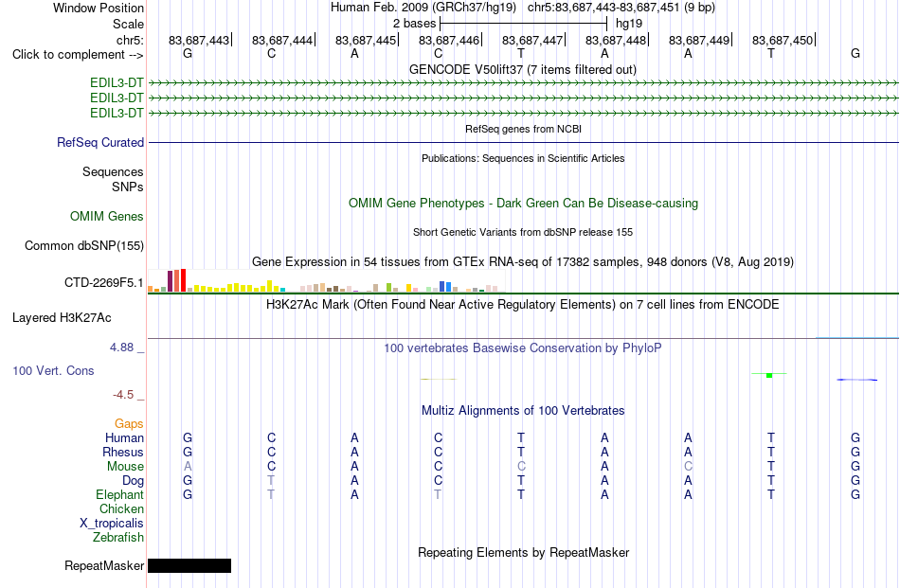Viewport: 900px width, 588px height.
Task: Click the SNPs track label
Action: [x=128, y=187]
